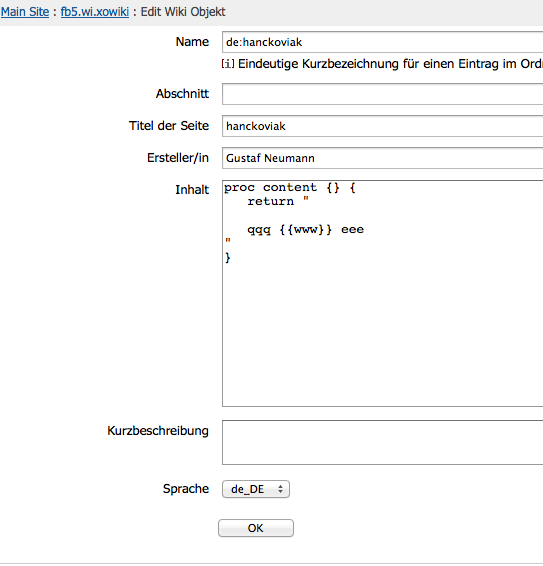This screenshot has height=566, width=543.
Task: Click the 'Kurzbeschreibung' field label
Action: click(158, 431)
